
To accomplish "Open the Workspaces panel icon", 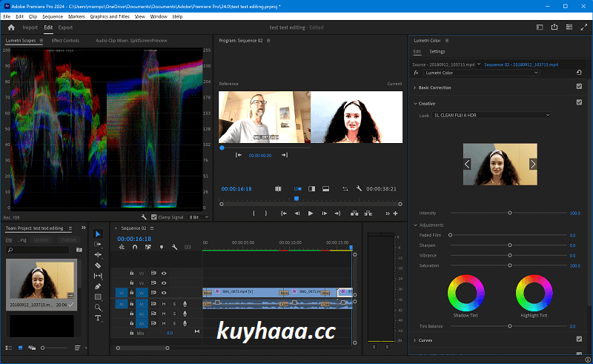I will pos(540,27).
